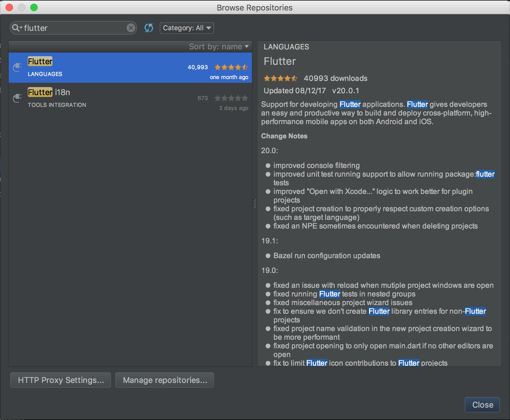
Task: Reload the plugin repository list
Action: point(149,28)
